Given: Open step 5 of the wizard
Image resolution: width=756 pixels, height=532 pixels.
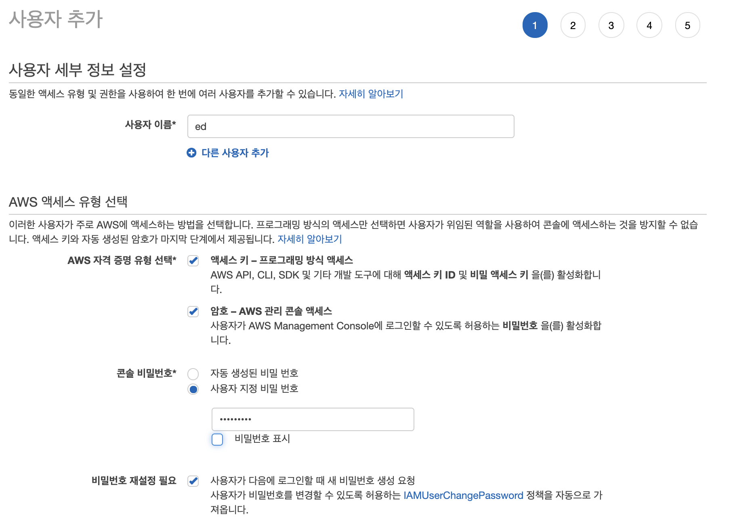Looking at the screenshot, I should pyautogui.click(x=687, y=25).
